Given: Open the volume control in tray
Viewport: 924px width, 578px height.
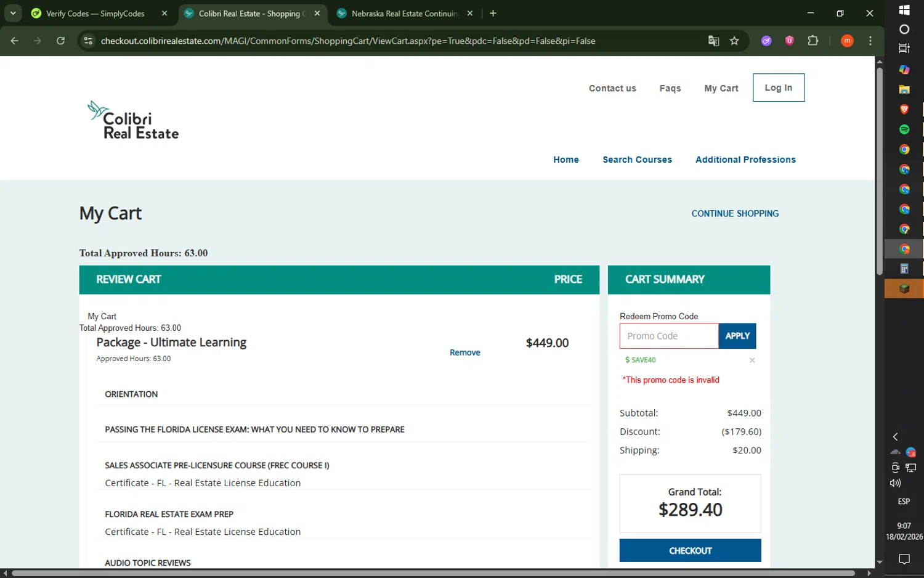Looking at the screenshot, I should click(895, 483).
